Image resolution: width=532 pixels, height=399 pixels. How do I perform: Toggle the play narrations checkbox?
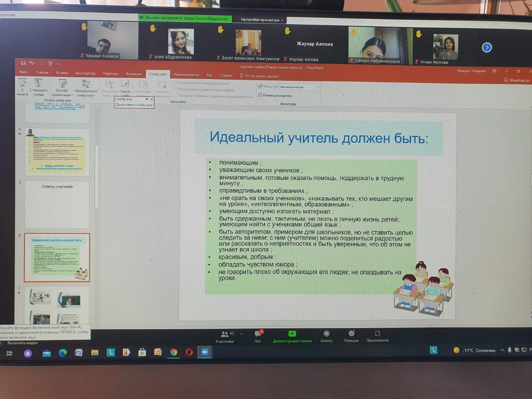click(175, 83)
